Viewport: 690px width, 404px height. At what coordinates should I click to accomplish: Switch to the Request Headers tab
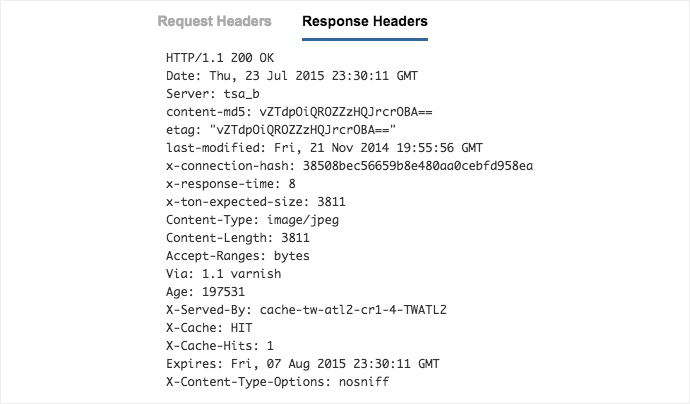tap(214, 20)
